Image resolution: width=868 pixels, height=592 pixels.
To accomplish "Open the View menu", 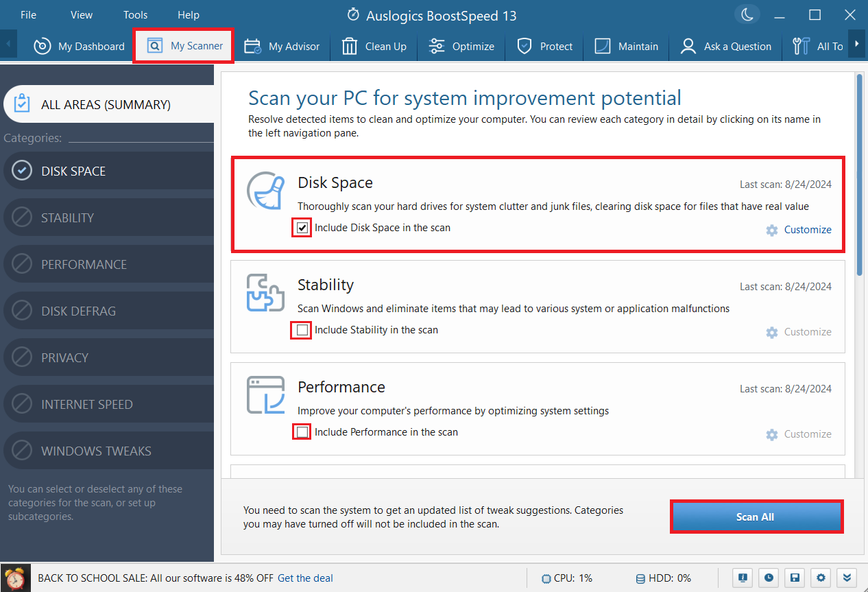I will pos(82,14).
